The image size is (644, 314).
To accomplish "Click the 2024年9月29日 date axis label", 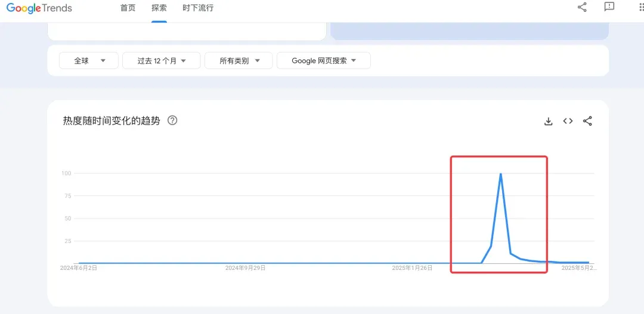I will (x=245, y=268).
